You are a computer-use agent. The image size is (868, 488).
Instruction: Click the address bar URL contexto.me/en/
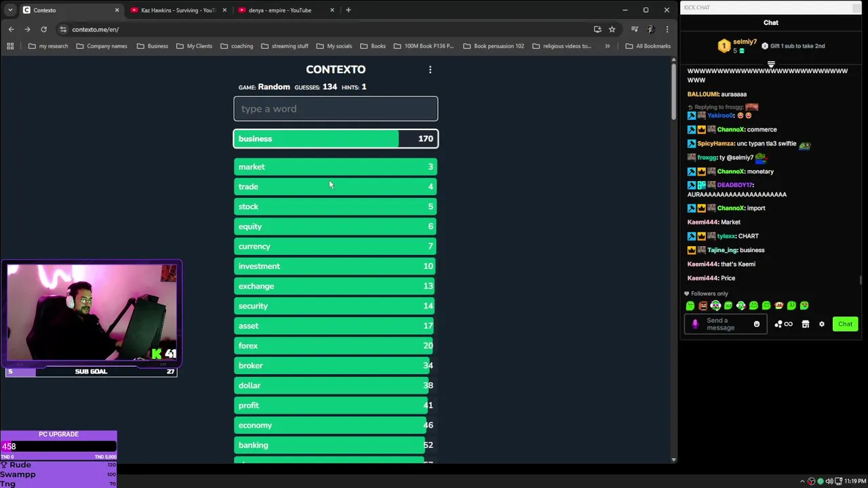(x=96, y=29)
